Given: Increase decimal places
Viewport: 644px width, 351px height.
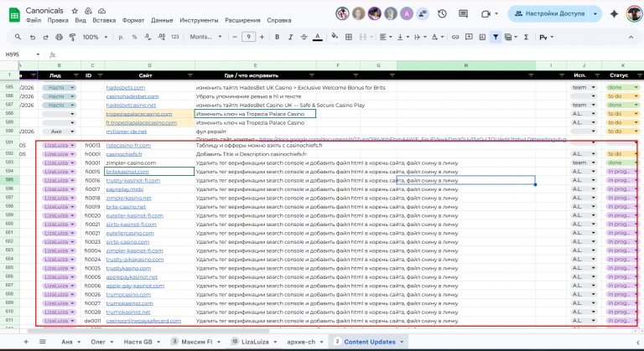Looking at the screenshot, I should point(161,37).
